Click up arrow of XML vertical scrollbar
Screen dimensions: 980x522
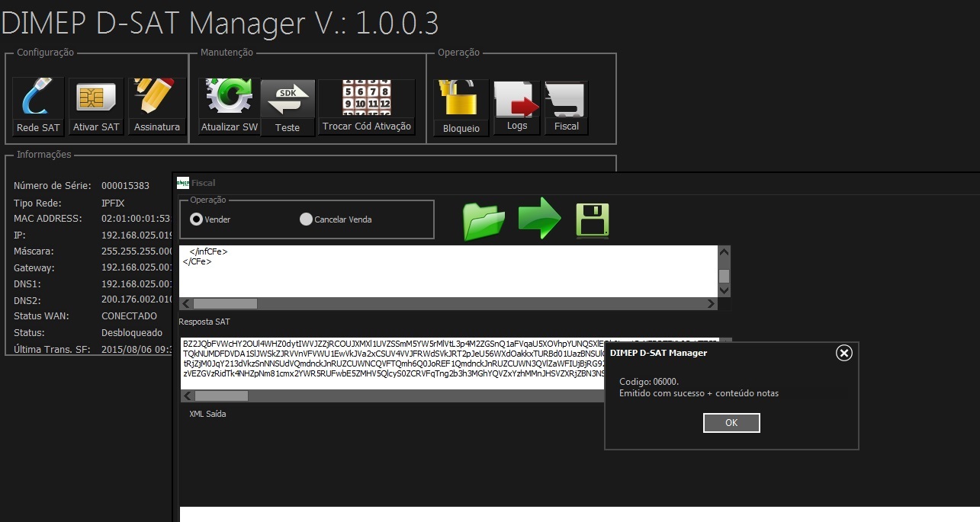pos(725,252)
